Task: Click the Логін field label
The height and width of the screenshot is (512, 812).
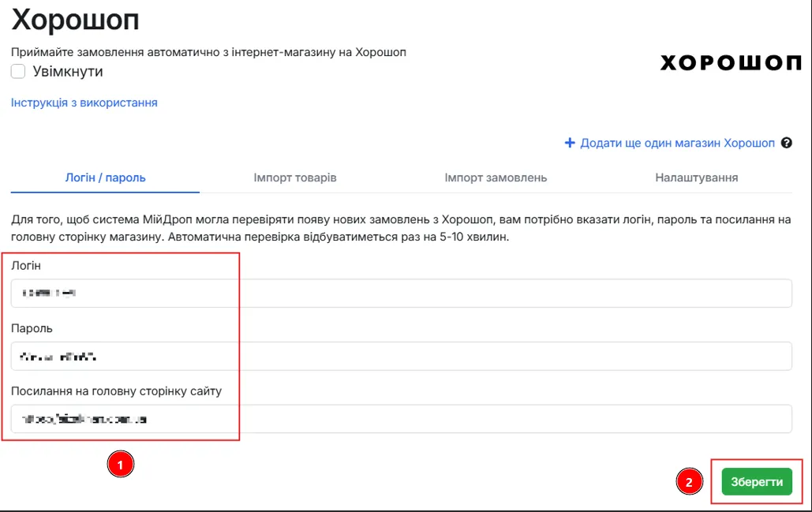Action: (x=26, y=266)
